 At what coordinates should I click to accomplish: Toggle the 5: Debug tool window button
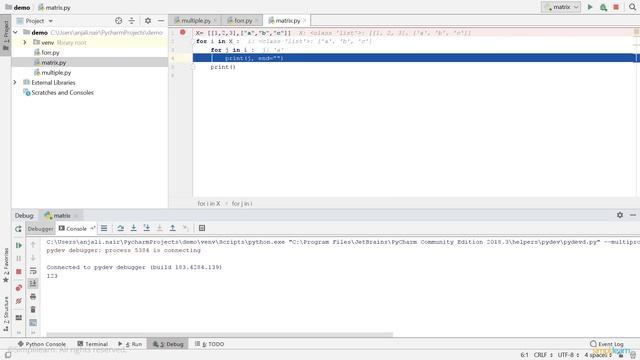click(168, 344)
